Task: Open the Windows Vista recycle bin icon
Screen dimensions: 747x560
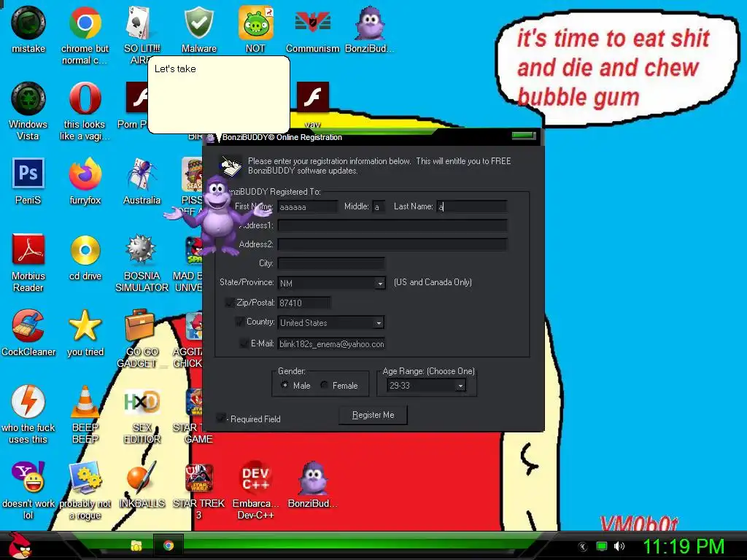Action: pyautogui.click(x=28, y=111)
